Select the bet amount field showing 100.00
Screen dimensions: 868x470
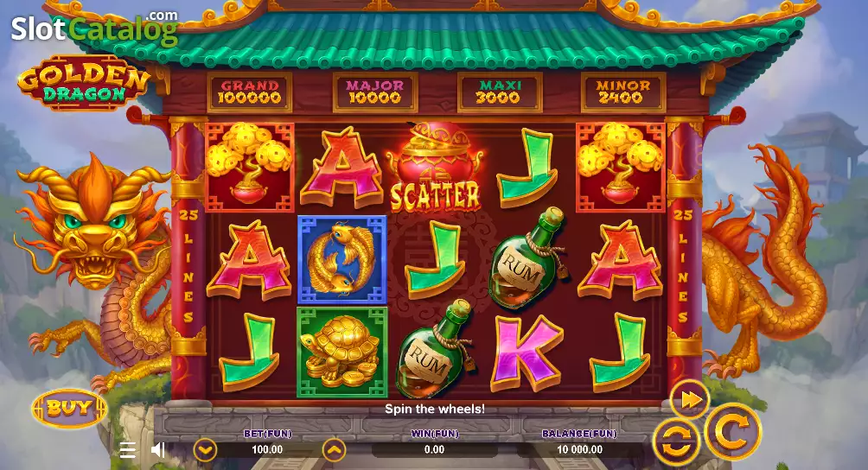(268, 449)
